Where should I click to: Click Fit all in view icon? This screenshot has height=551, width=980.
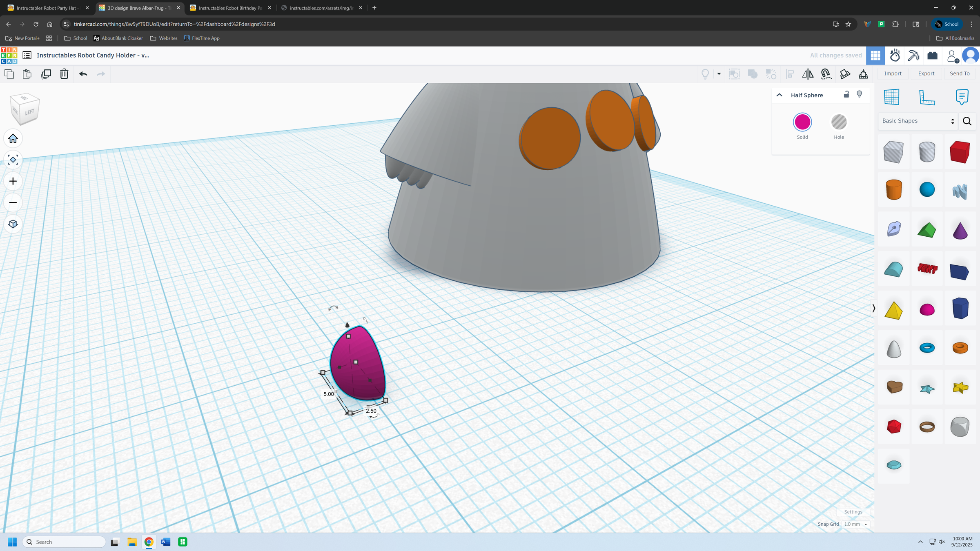click(13, 160)
